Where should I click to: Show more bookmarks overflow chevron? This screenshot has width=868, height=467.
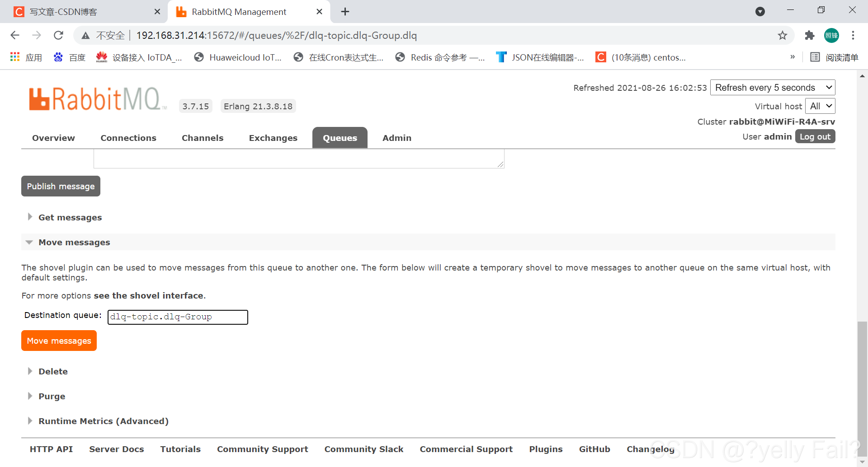click(x=793, y=57)
